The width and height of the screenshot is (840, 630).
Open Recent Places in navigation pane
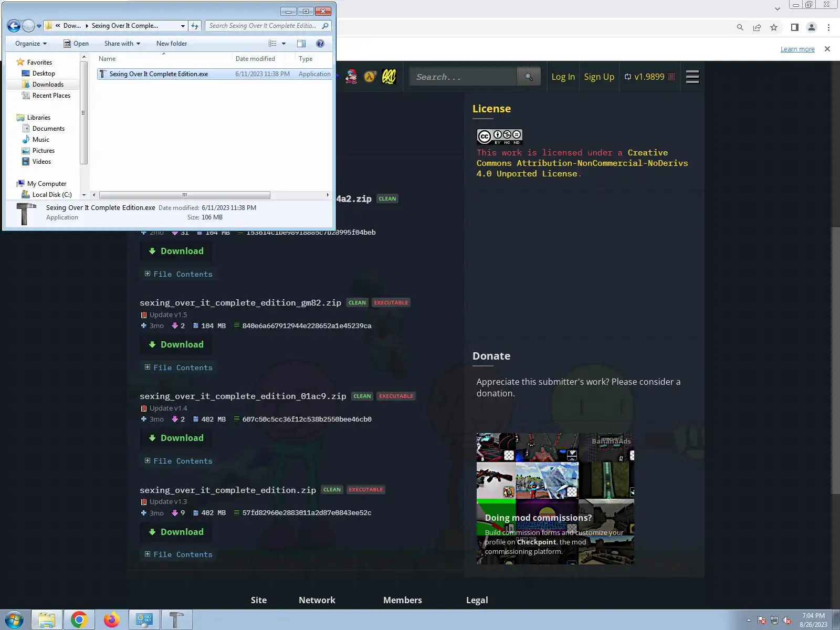click(51, 96)
